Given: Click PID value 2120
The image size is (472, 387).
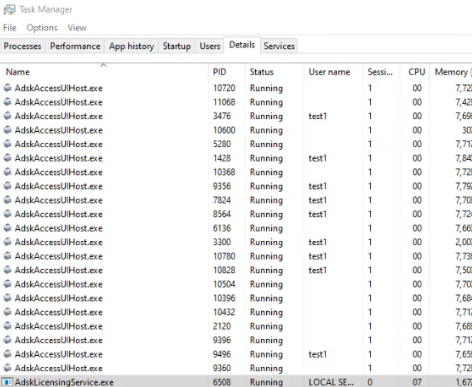Looking at the screenshot, I should 222,326.
